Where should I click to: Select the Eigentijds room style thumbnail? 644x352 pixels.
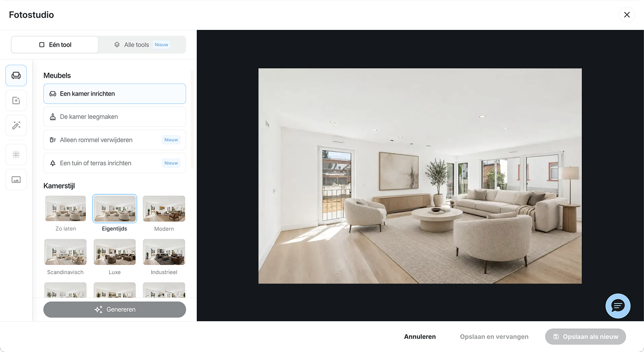114,209
